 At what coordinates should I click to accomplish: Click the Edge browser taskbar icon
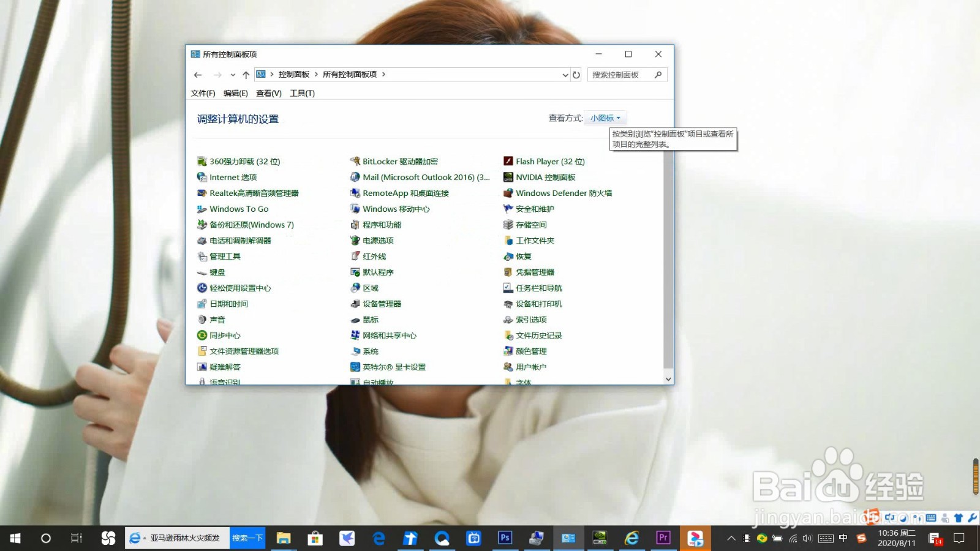[x=379, y=538]
